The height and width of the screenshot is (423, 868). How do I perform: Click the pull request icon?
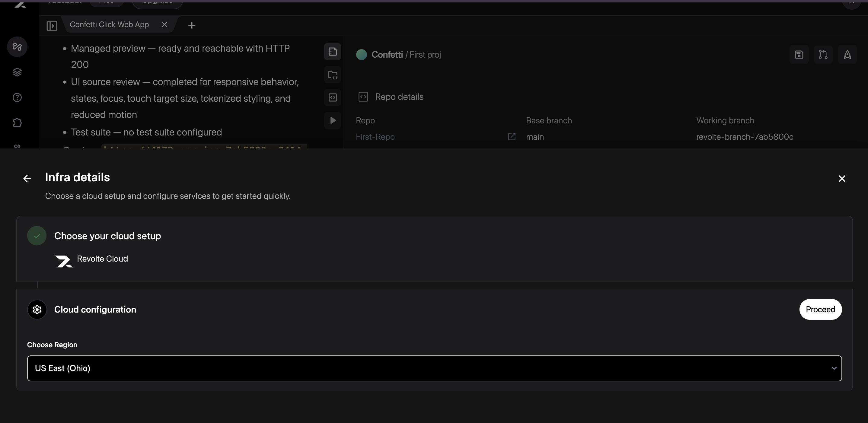823,55
